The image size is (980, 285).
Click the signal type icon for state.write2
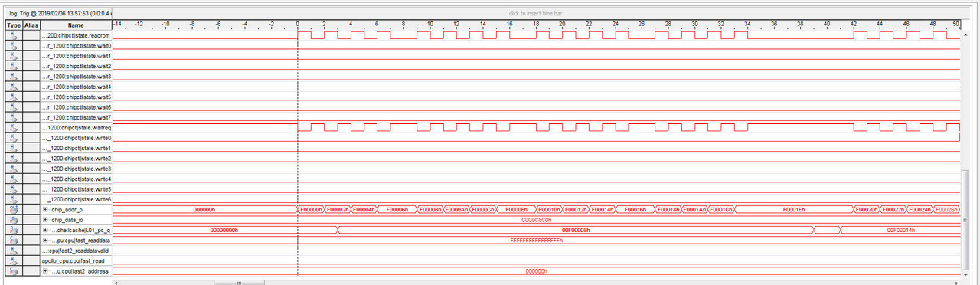pyautogui.click(x=14, y=159)
